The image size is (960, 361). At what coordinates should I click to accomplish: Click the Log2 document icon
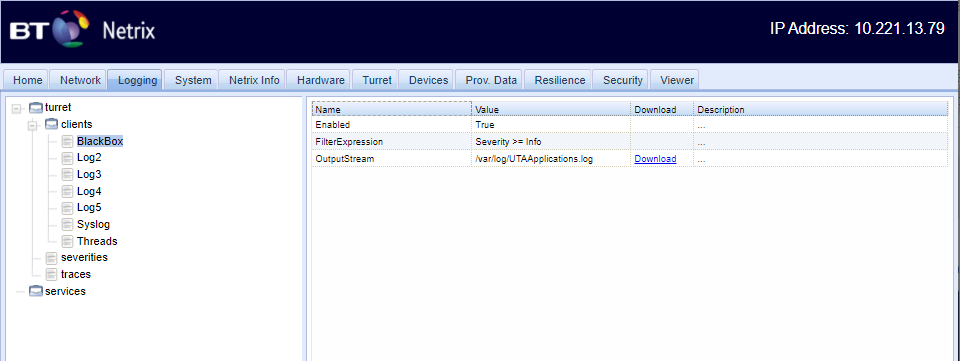[x=68, y=158]
